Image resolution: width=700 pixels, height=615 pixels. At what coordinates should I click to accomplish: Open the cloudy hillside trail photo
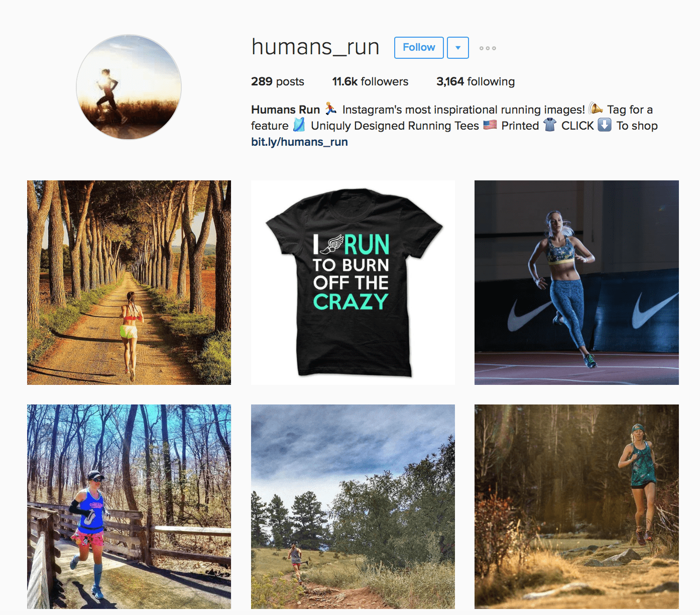[x=353, y=506]
